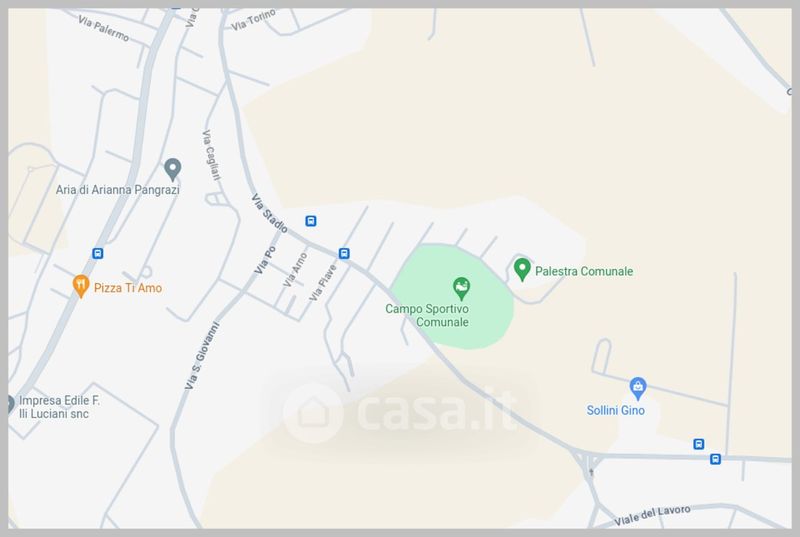Viewport: 800px width, 537px height.
Task: Select the lower bus stop on the eastern road
Action: click(x=715, y=459)
